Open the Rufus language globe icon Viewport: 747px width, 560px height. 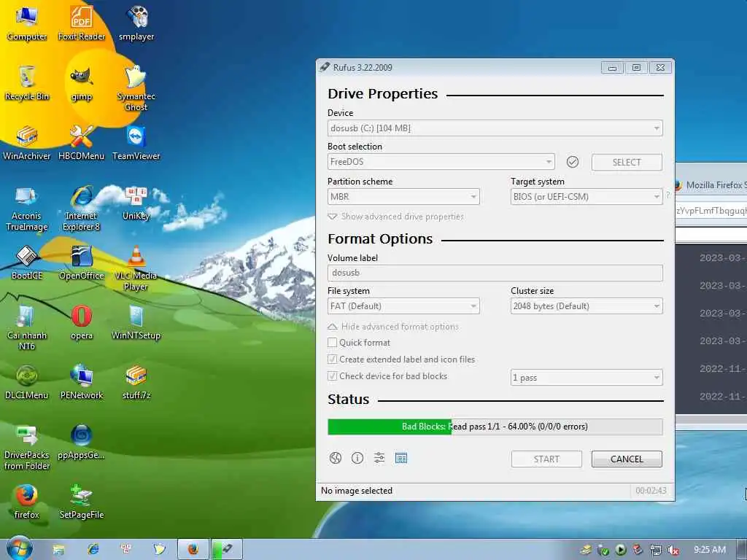336,458
